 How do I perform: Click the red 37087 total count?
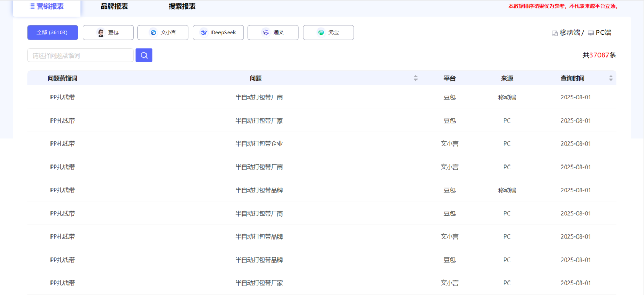tap(599, 55)
